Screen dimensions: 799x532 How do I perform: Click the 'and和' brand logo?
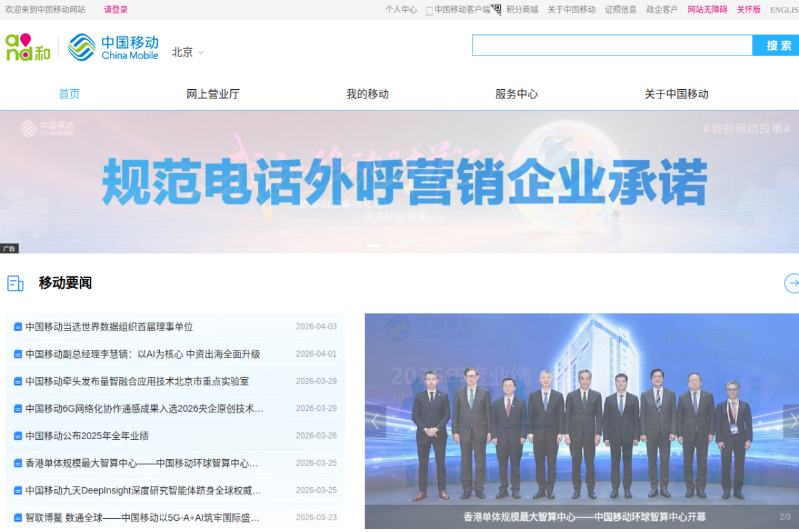tap(27, 47)
